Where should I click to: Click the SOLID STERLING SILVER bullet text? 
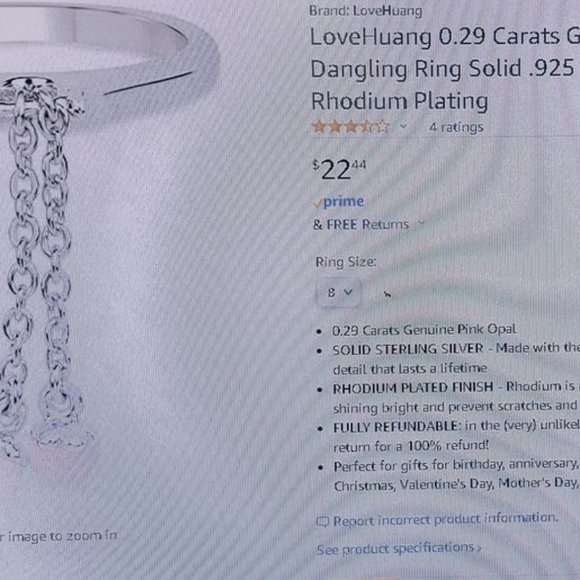pos(456,358)
